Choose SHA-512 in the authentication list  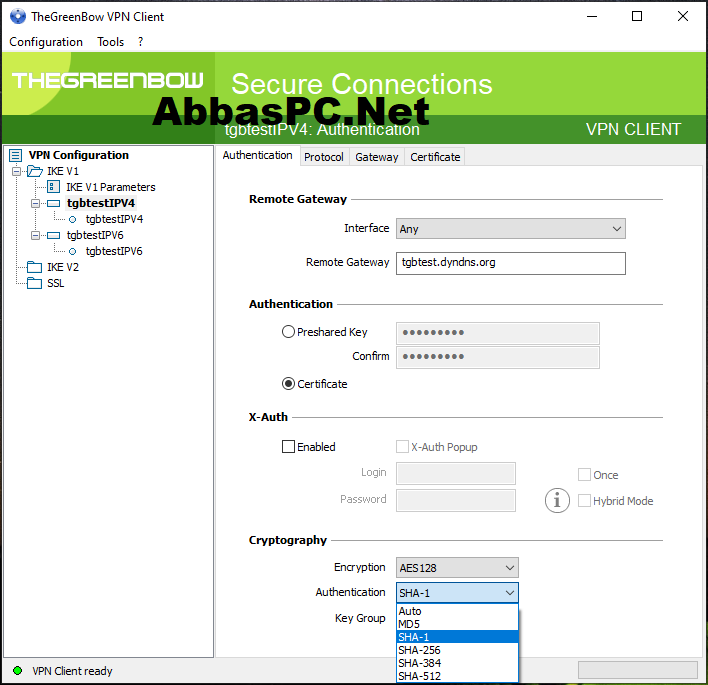pyautogui.click(x=457, y=676)
